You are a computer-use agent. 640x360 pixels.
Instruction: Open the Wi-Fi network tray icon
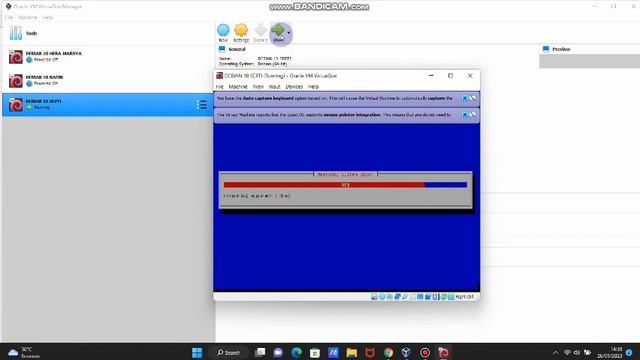pyautogui.click(x=567, y=353)
